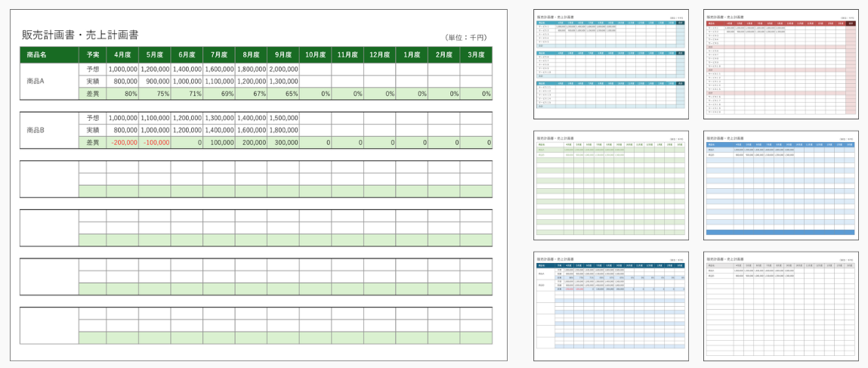This screenshot has height=368, width=868.
Task: Click the 予実 column header
Action: pyautogui.click(x=93, y=55)
